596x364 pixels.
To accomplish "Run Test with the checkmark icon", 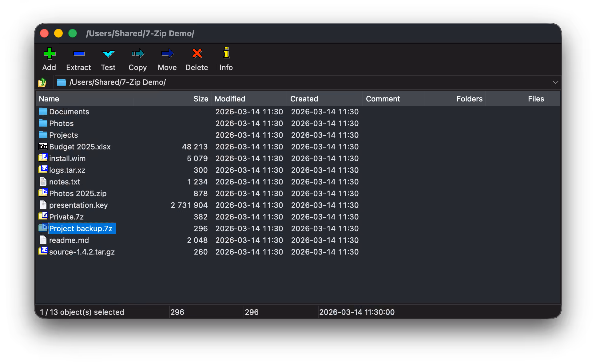I will (x=108, y=54).
